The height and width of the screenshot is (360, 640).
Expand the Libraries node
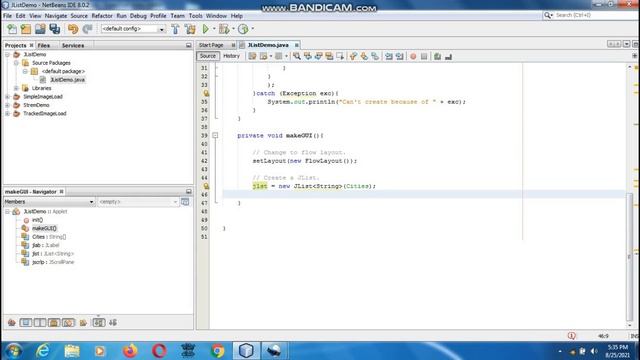click(16, 88)
